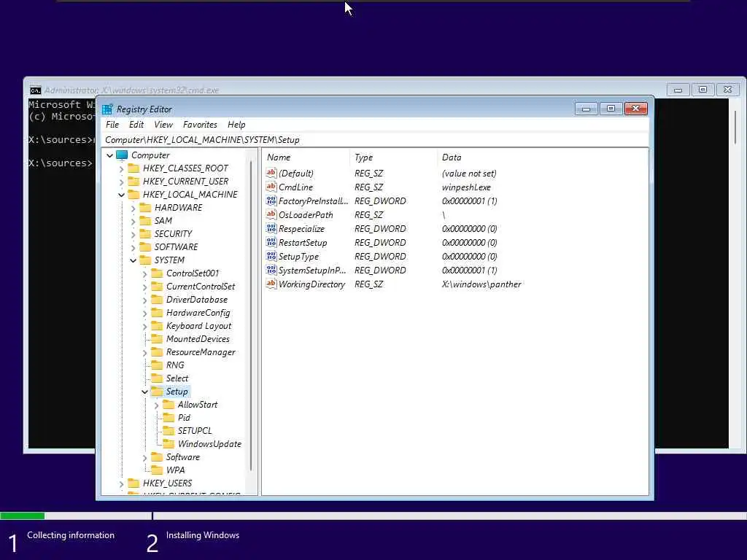Expand the Keyboard Layout key
Viewport: 747px width, 560px height.
pyautogui.click(x=145, y=326)
